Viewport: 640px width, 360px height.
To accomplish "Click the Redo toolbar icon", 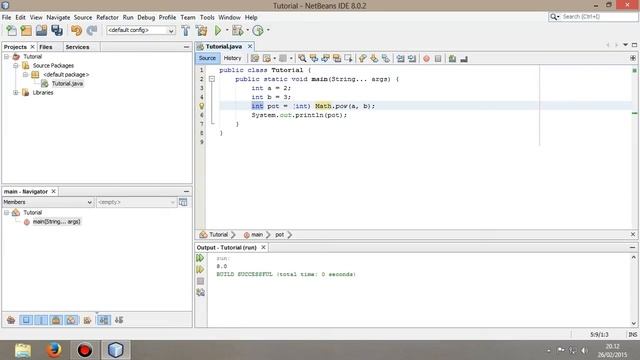I will [x=92, y=30].
